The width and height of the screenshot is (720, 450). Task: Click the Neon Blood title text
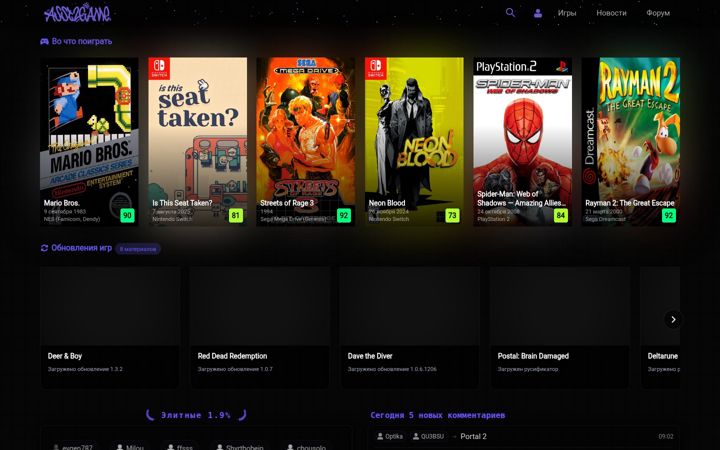click(387, 202)
